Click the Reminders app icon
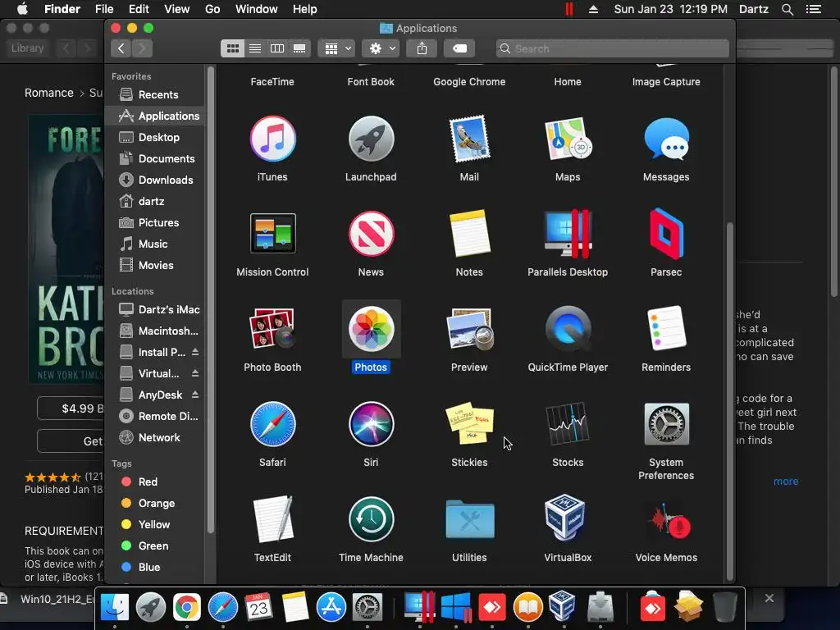840x630 pixels. coord(666,328)
